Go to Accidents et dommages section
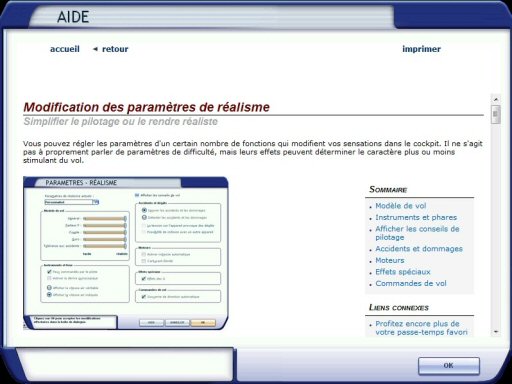Screen dimensions: 512x384 [x=419, y=249]
